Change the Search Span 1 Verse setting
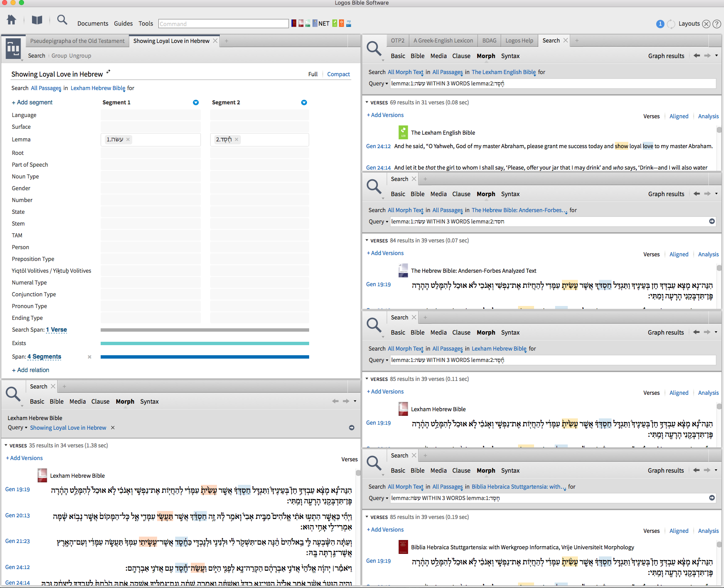 tap(56, 330)
